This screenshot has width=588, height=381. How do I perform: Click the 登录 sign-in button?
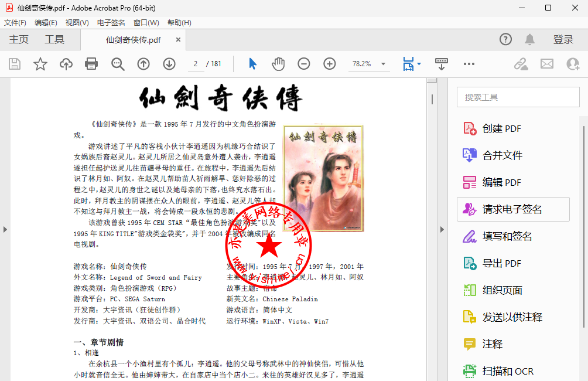[563, 39]
